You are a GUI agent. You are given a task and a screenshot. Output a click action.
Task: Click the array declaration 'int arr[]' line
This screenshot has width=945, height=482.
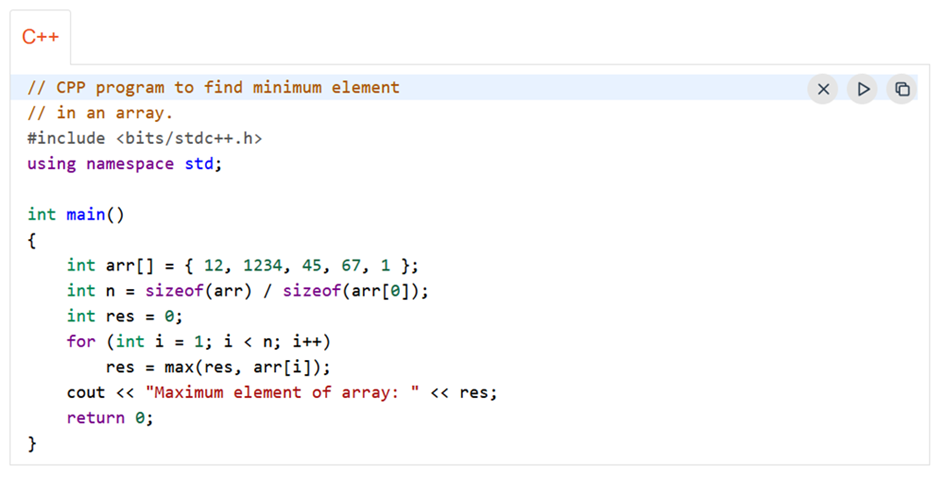point(242,265)
